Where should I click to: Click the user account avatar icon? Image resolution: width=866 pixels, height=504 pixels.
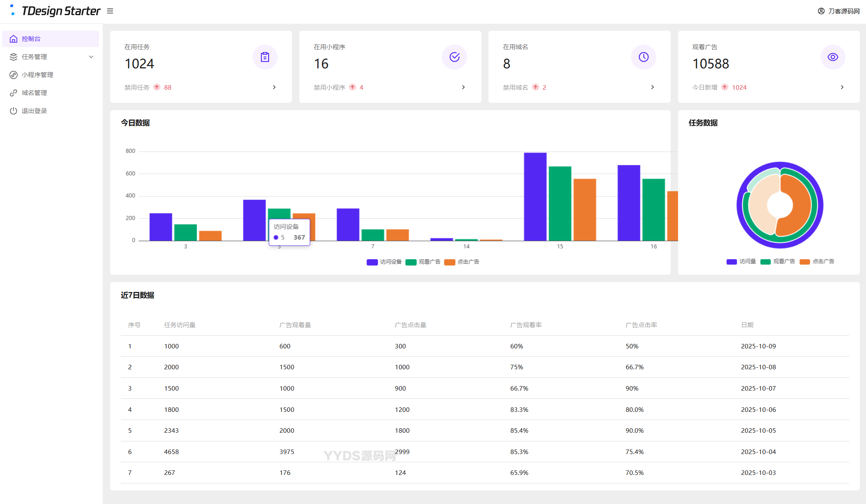(821, 11)
